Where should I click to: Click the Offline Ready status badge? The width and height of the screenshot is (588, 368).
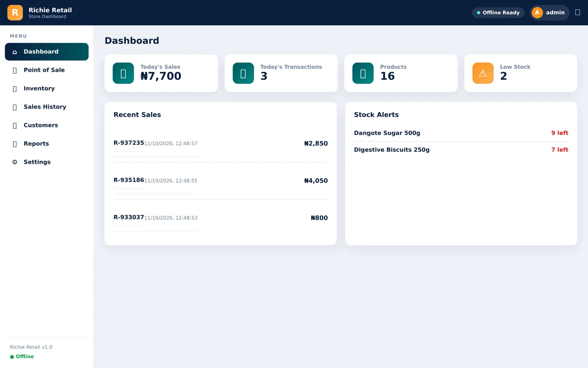tap(498, 13)
